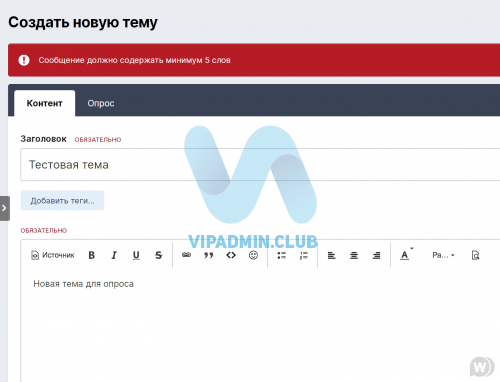Align text to the right
The height and width of the screenshot is (382, 500).
click(x=376, y=255)
